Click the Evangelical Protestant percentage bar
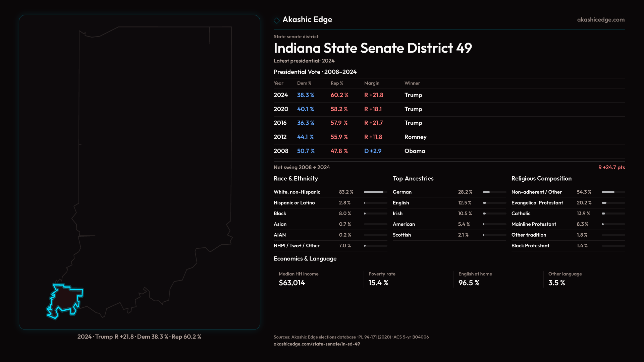Viewport: 644px width, 362px height. click(x=613, y=203)
